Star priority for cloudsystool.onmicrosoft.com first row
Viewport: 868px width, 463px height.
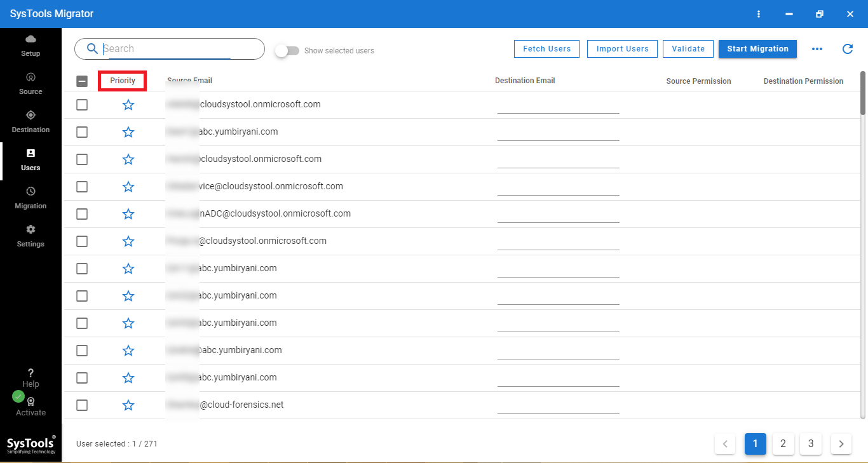click(x=128, y=105)
